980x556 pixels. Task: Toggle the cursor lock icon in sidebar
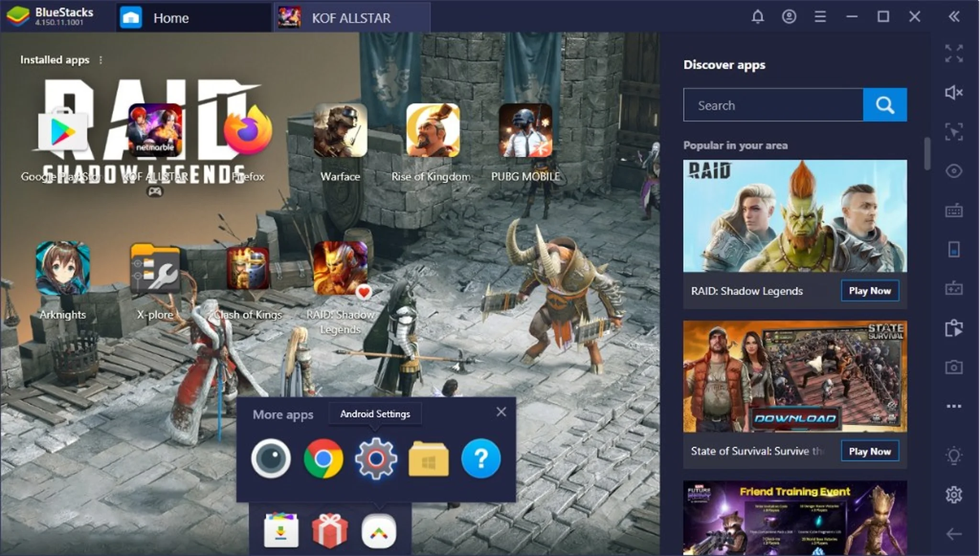point(954,132)
